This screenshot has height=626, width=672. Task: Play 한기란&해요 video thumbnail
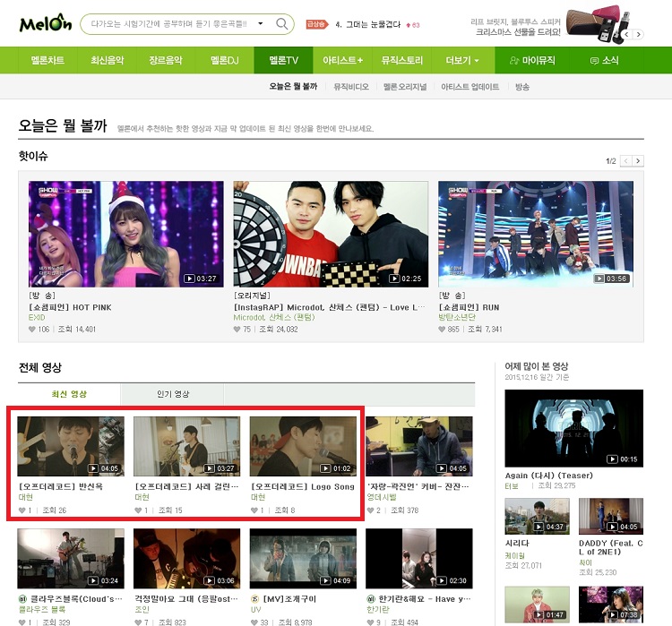point(419,558)
